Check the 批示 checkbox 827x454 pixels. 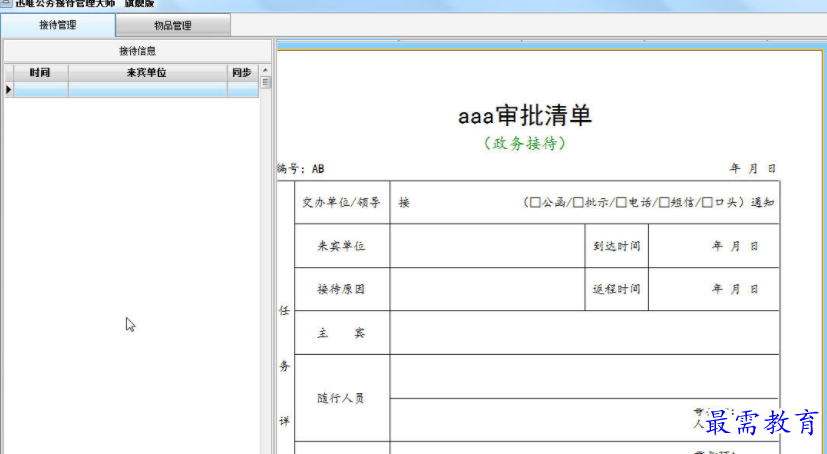tap(578, 203)
